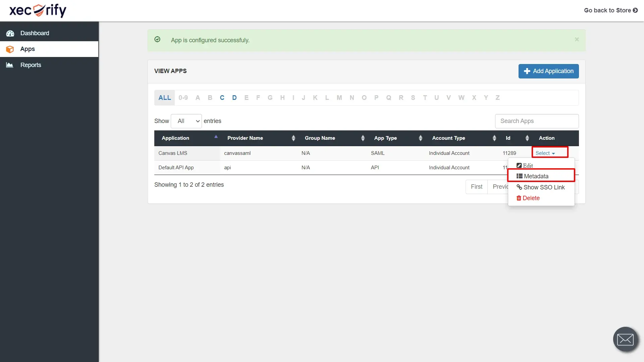The width and height of the screenshot is (644, 362).
Task: Click the link icon beside Show SSO Link
Action: pyautogui.click(x=519, y=187)
